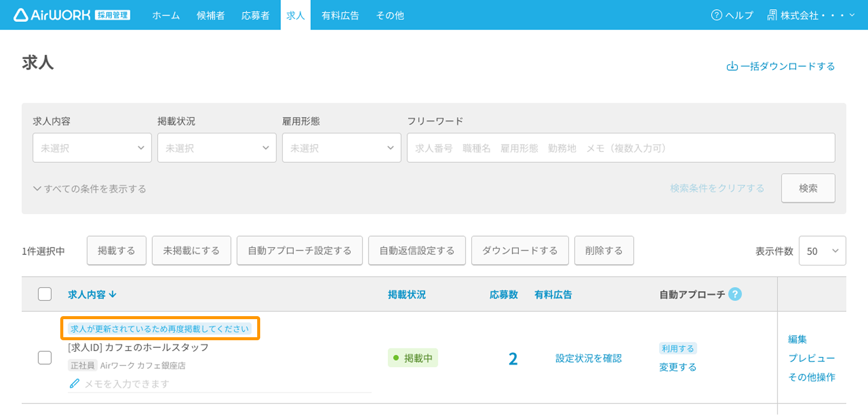Click 設定状況を確認 link

pos(589,358)
